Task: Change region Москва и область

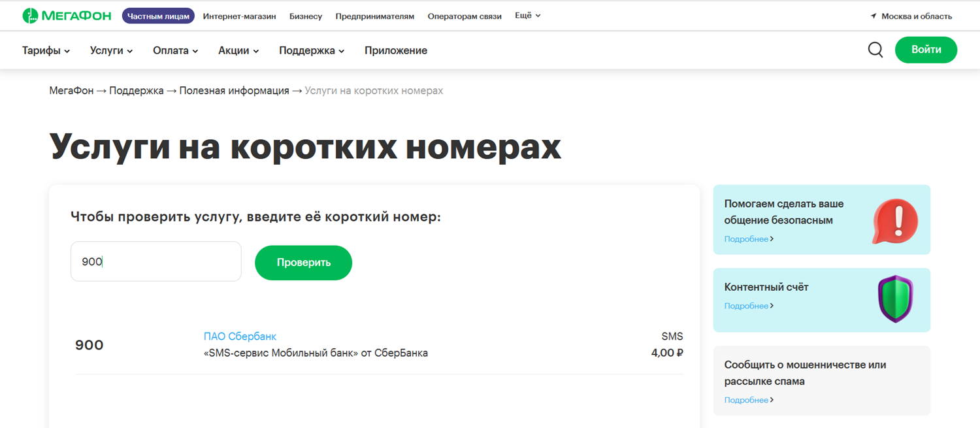Action: point(917,16)
